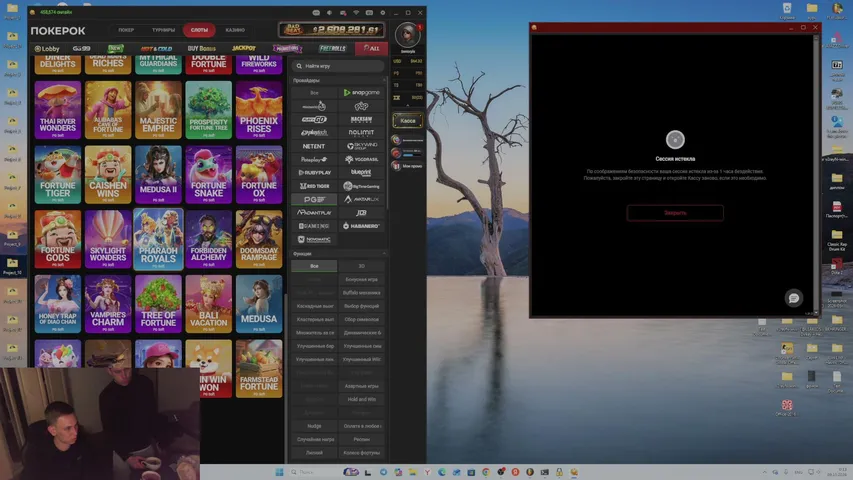Filter by NetEnt provider logo
The width and height of the screenshot is (853, 480).
pyautogui.click(x=314, y=146)
